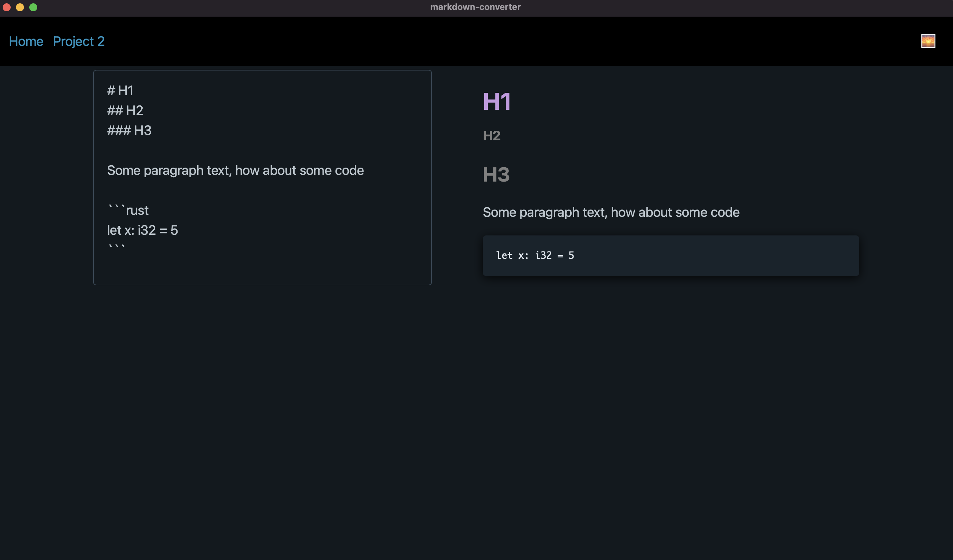
Task: Open the Home link in the navbar
Action: (x=26, y=41)
